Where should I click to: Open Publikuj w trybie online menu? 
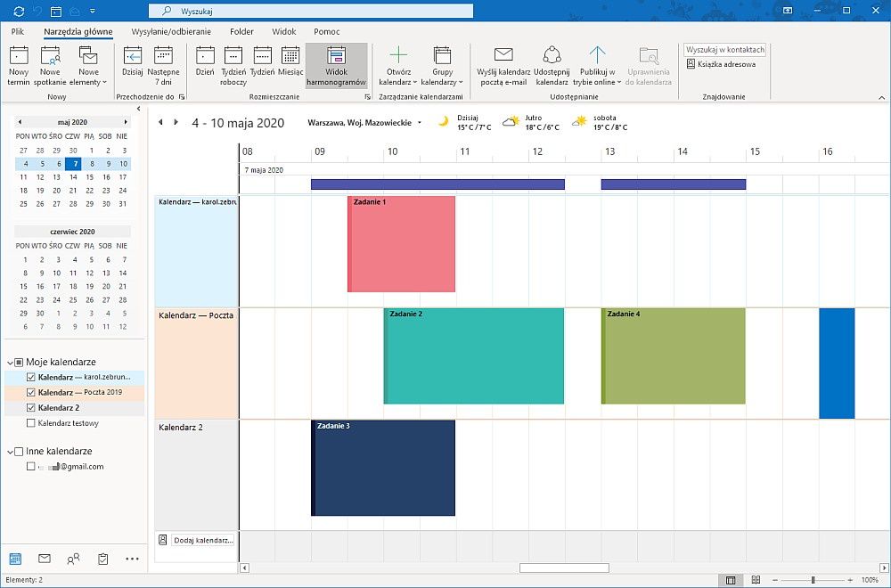(597, 66)
